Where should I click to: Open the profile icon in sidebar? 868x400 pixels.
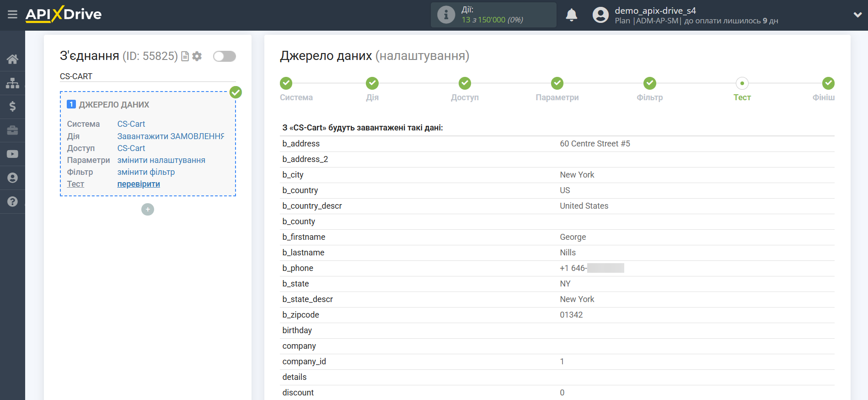[x=12, y=178]
